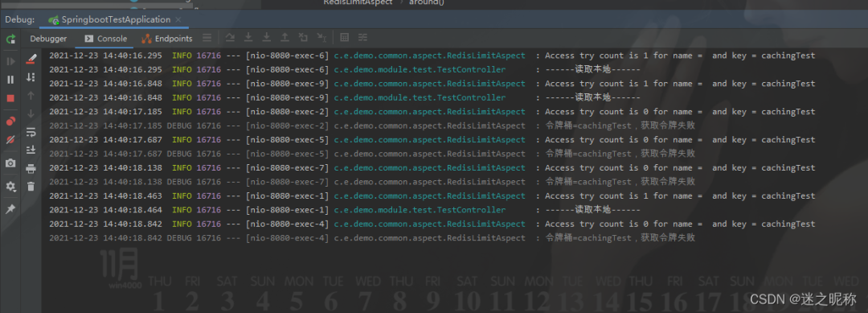
Task: Click the Trace Current Stream Chain icon
Action: pos(362,38)
